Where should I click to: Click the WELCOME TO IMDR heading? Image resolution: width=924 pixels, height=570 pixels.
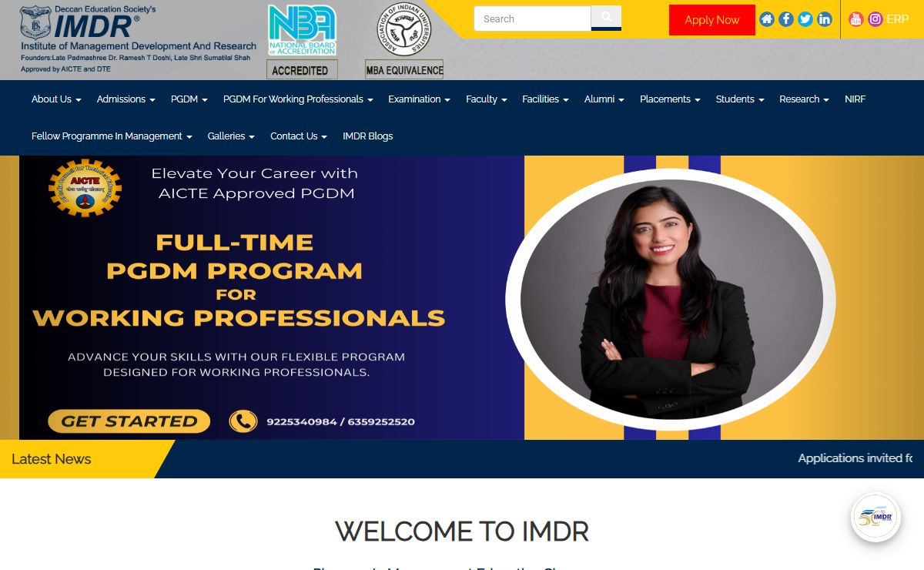coord(462,531)
